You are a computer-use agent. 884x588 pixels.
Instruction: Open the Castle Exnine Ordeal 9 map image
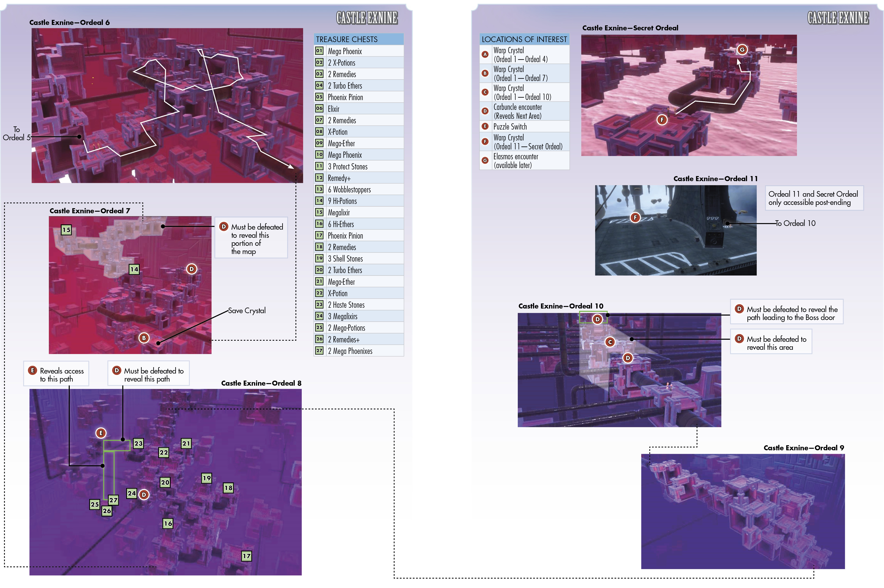(x=743, y=511)
